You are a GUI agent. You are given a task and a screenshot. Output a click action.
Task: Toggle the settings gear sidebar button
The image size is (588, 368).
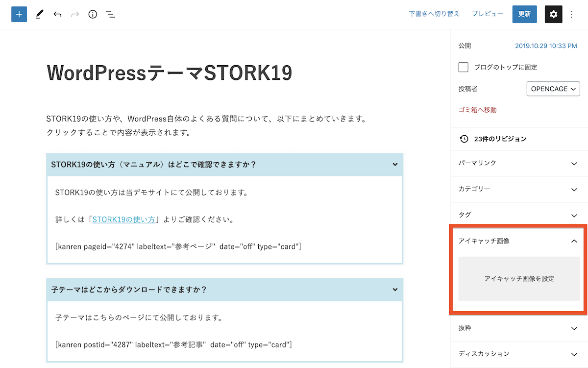point(554,14)
